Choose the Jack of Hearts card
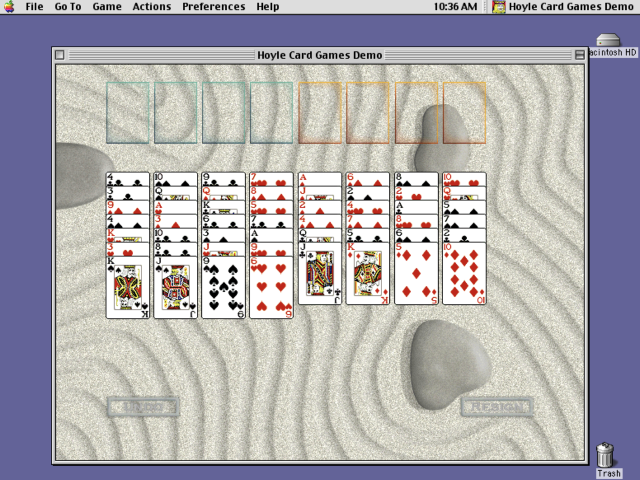 [x=224, y=249]
